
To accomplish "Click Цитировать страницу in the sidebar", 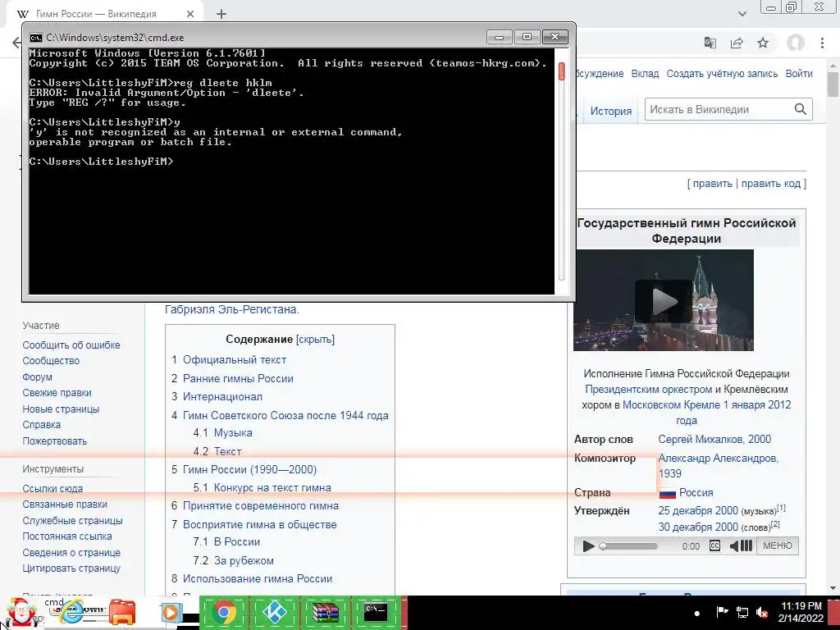I will click(71, 568).
